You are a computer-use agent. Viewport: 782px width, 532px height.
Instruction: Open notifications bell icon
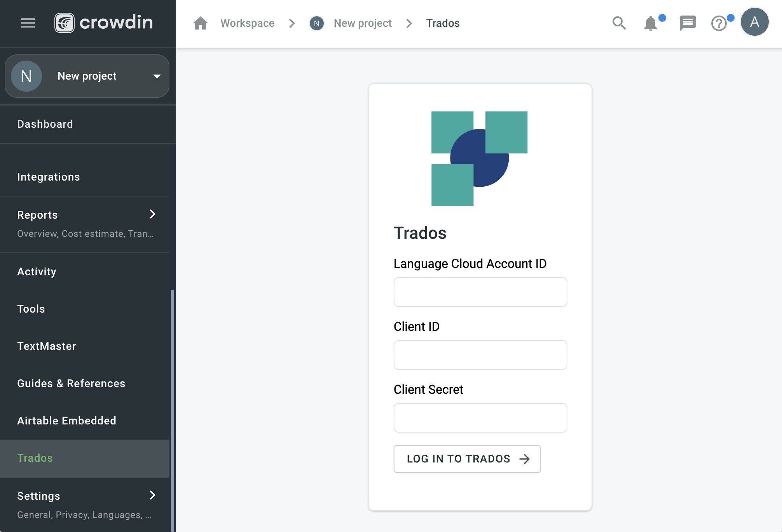click(x=651, y=23)
